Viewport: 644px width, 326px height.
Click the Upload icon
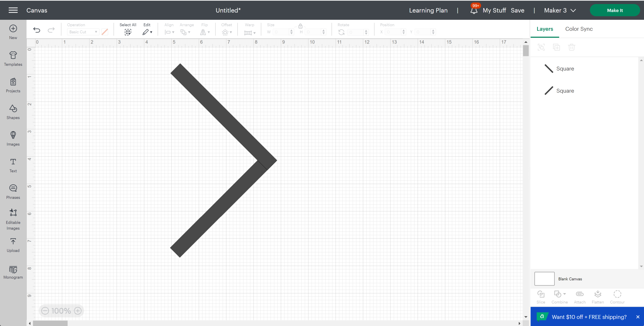pos(13,241)
